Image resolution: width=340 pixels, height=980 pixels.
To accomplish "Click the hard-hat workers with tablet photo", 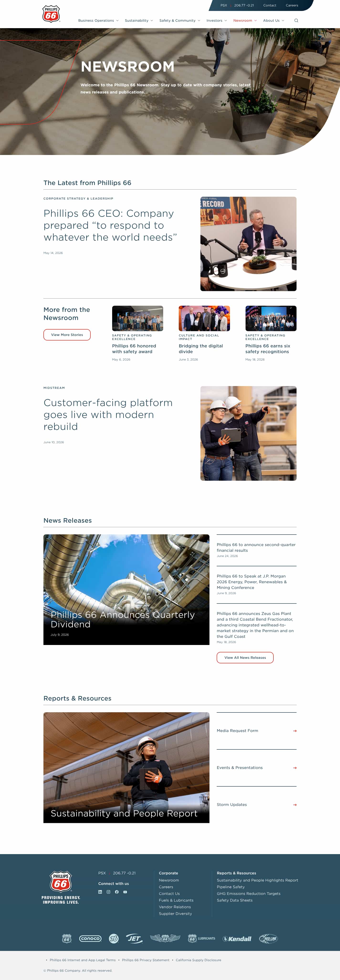I will tap(248, 433).
